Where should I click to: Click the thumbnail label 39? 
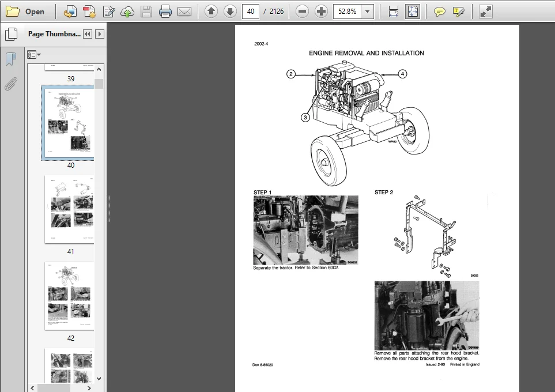pyautogui.click(x=71, y=78)
